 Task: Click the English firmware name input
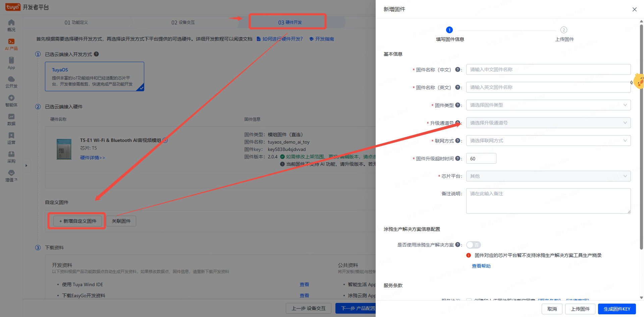tap(548, 87)
